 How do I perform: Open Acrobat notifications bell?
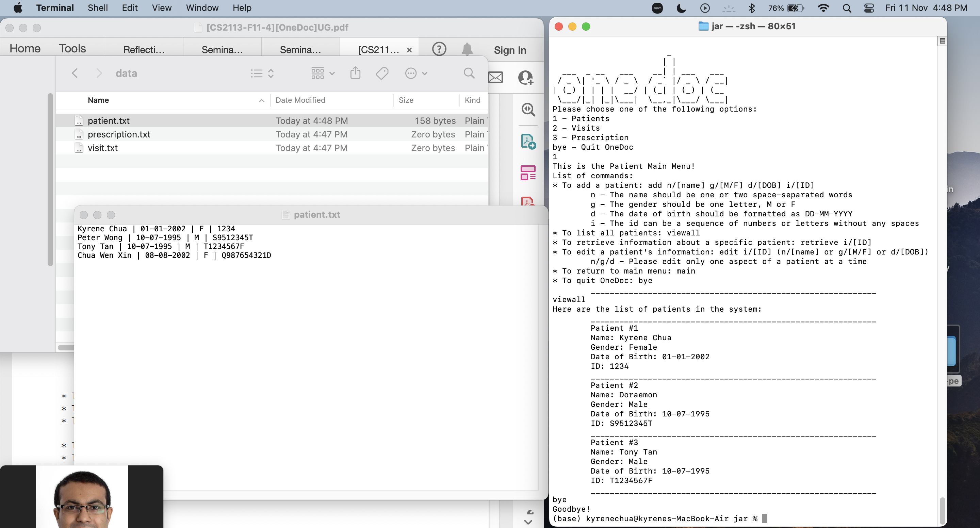tap(467, 49)
